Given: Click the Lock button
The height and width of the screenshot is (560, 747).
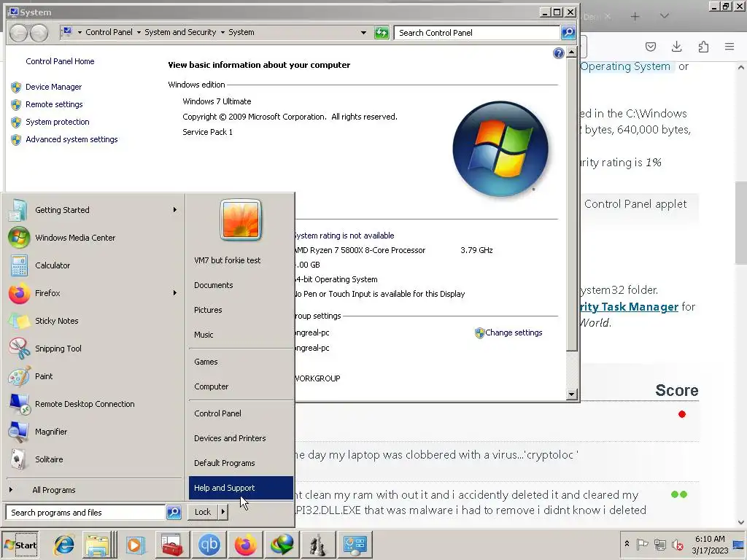Looking at the screenshot, I should pos(203,512).
